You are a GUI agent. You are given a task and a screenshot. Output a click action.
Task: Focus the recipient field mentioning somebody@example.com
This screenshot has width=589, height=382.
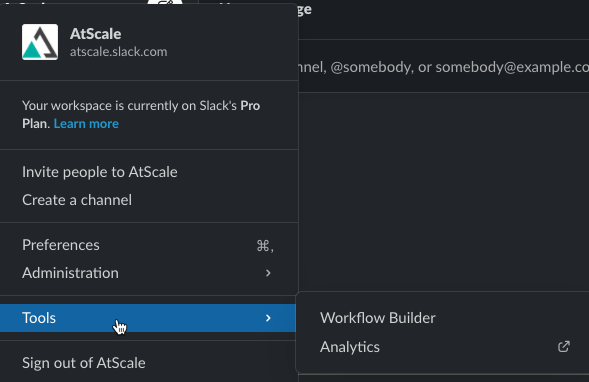[444, 66]
